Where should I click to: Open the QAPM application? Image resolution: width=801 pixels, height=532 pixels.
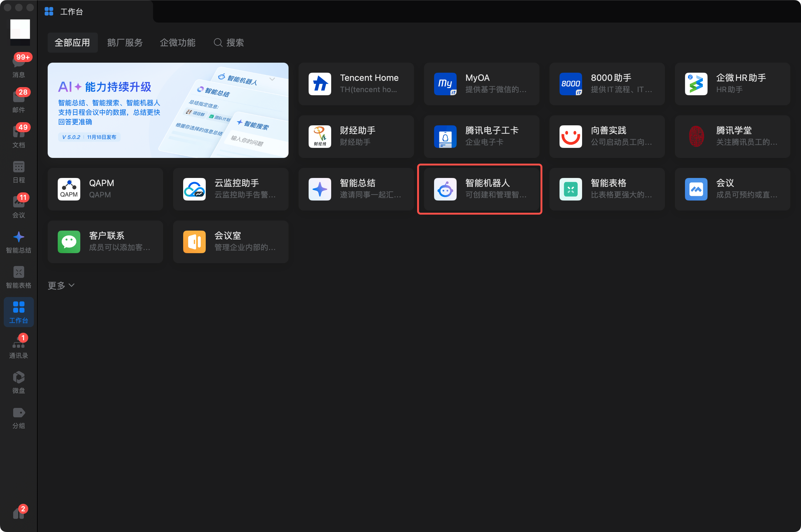(105, 189)
